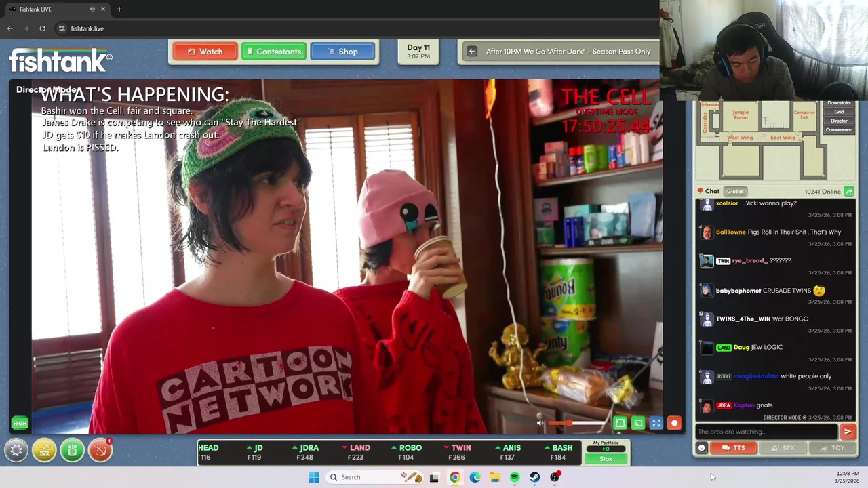Image resolution: width=868 pixels, height=488 pixels.
Task: Click the TWIN stock ticker entry
Action: [457, 452]
